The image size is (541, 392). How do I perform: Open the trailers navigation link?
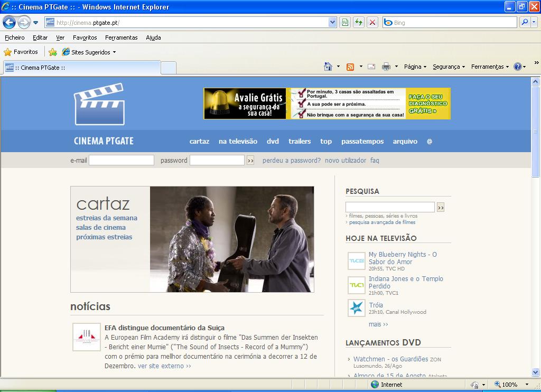300,141
